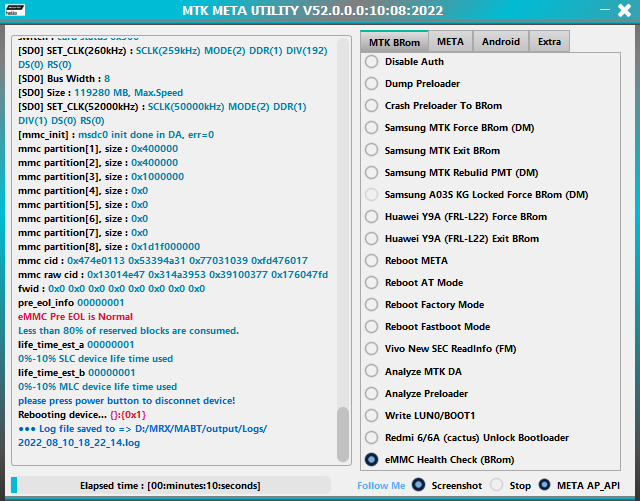Click 'mmc partition[8], size : 0x1d1f000000'
640x501 pixels.
tap(109, 247)
